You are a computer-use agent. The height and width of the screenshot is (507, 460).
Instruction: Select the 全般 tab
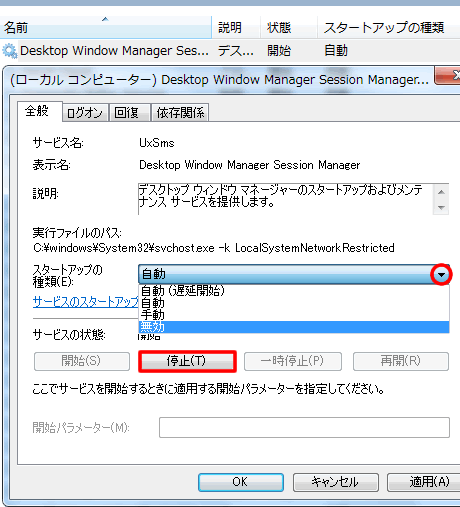[x=39, y=111]
